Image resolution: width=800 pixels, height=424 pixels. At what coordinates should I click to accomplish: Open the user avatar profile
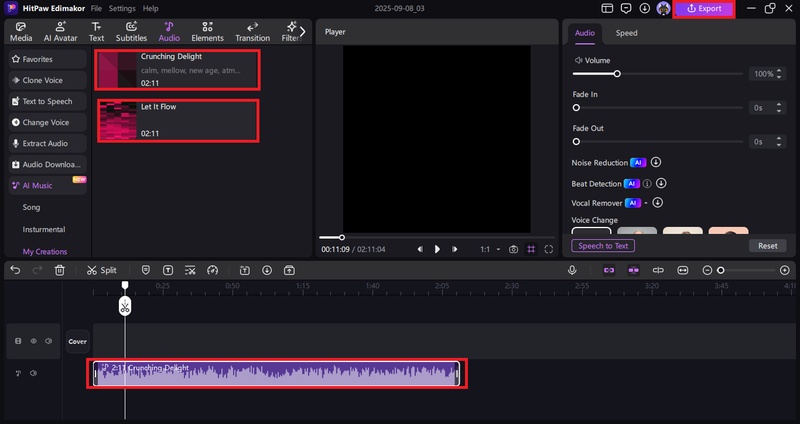coord(663,8)
